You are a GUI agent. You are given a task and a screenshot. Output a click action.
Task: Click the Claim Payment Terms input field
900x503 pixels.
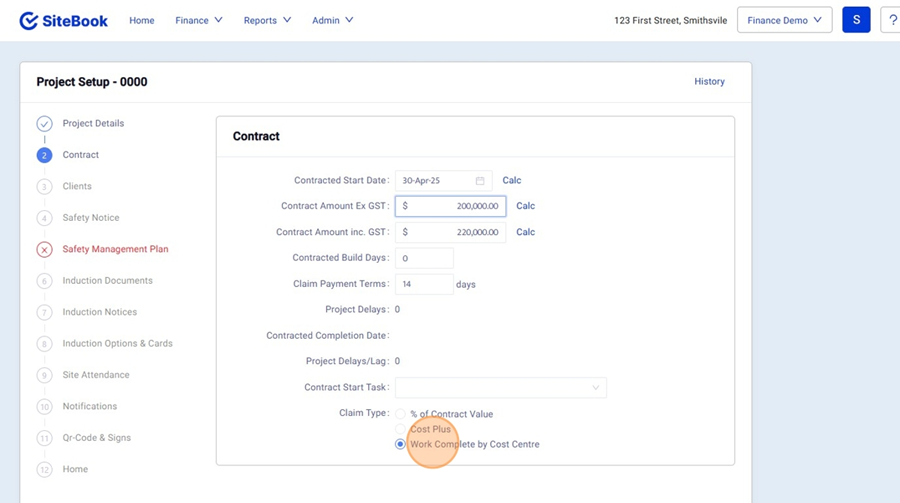(x=424, y=284)
